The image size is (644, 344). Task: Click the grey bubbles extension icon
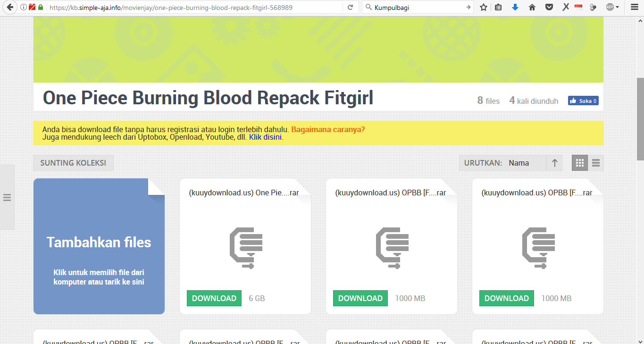coord(593,8)
